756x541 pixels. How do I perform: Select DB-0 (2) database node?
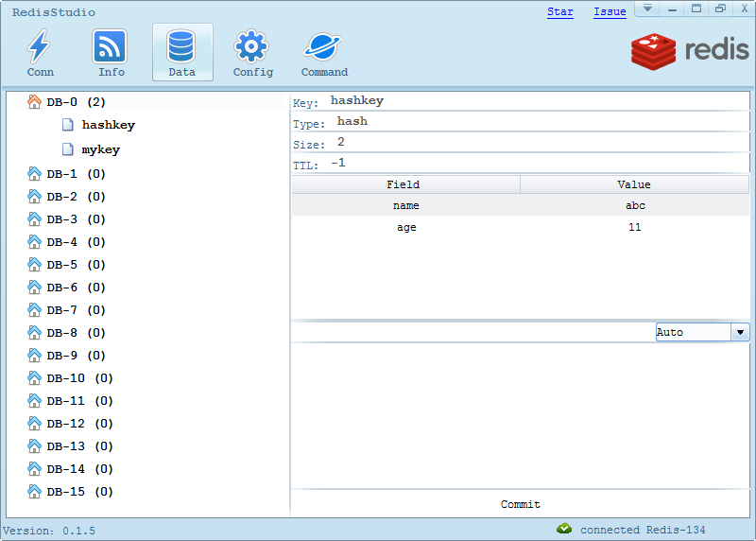76,102
